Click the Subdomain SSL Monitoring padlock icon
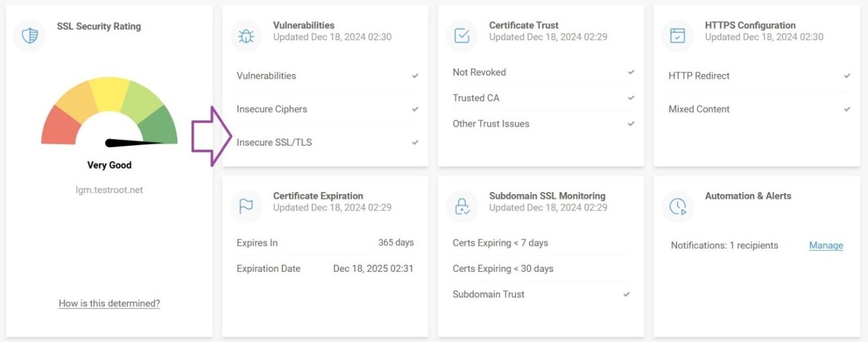The height and width of the screenshot is (342, 868). [462, 206]
